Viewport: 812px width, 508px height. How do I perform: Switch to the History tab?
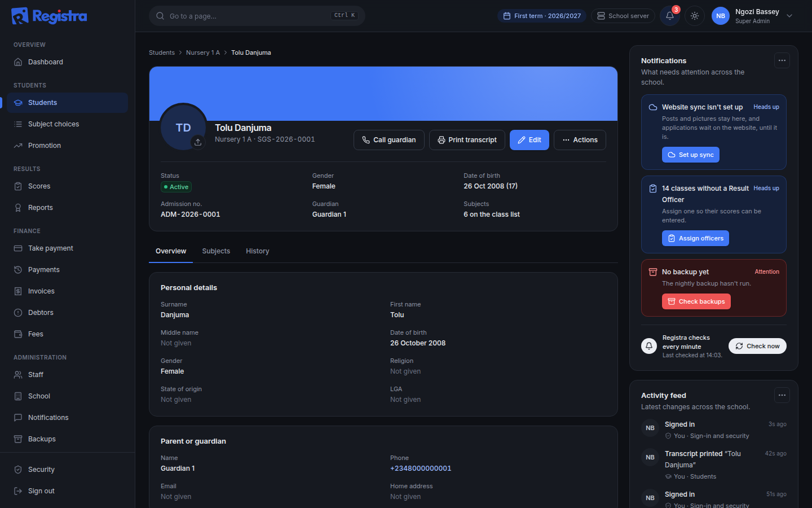click(x=258, y=251)
